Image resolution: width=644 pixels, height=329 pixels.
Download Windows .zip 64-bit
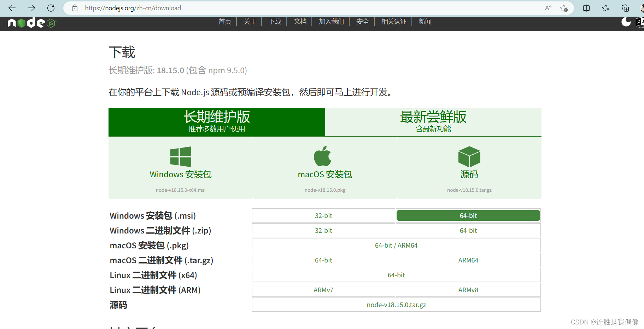point(468,230)
